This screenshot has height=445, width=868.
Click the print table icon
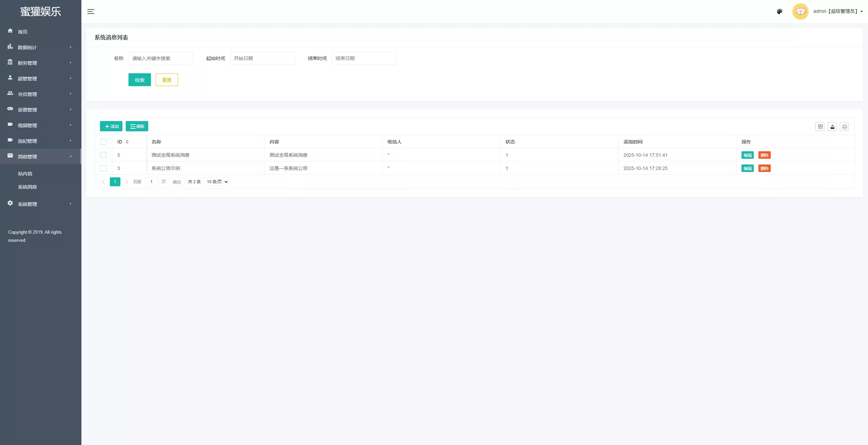(x=844, y=127)
